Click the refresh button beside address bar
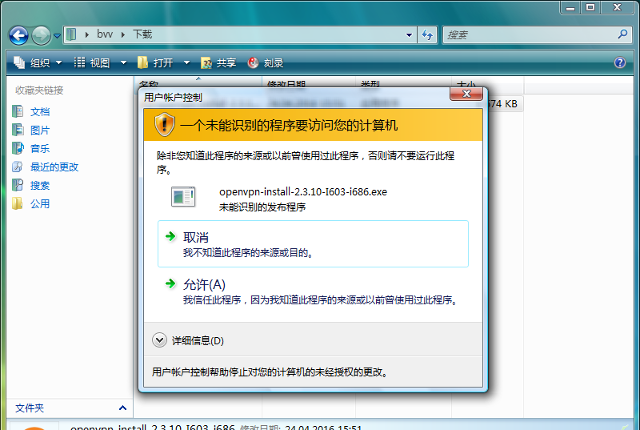 (x=427, y=35)
